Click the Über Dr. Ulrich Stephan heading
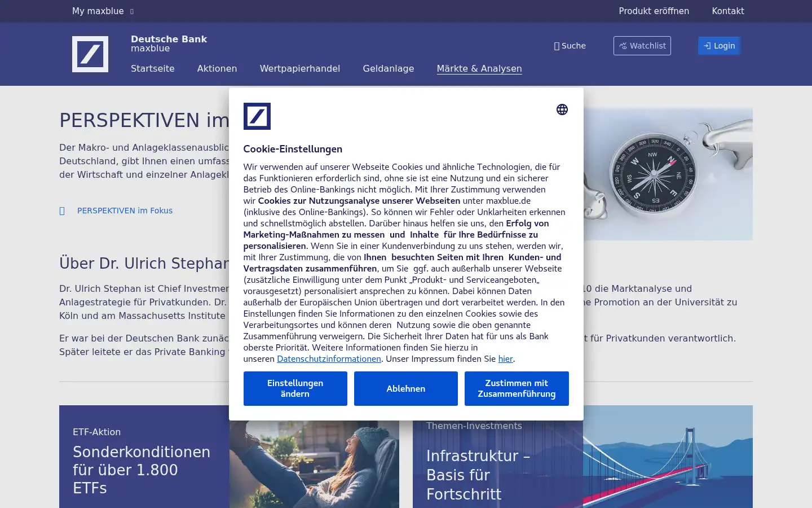This screenshot has width=812, height=508. tap(144, 264)
